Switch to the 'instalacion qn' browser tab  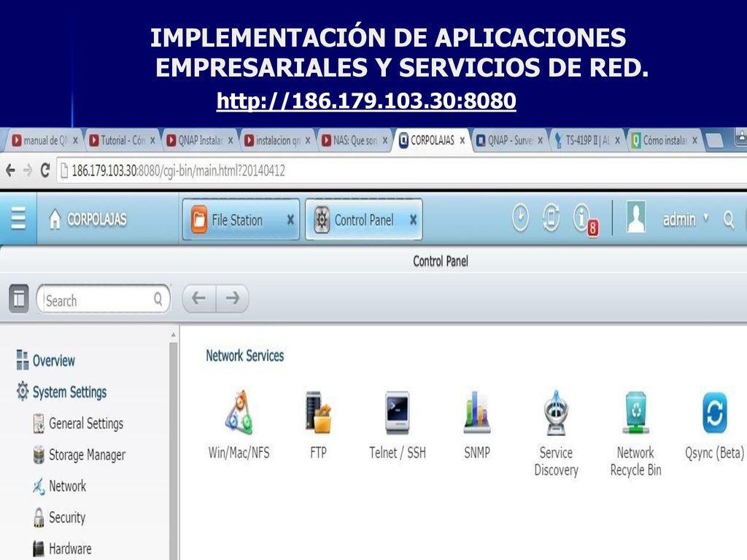click(x=276, y=141)
